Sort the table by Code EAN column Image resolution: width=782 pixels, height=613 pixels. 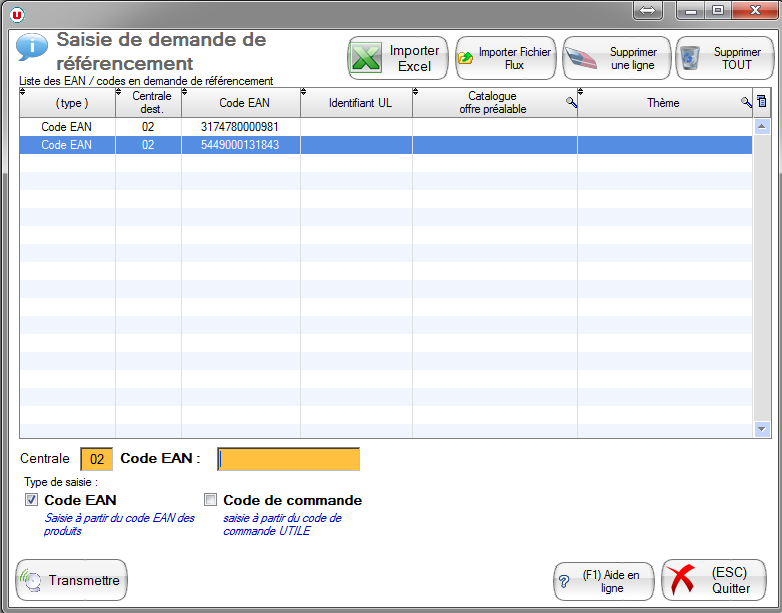tap(240, 103)
